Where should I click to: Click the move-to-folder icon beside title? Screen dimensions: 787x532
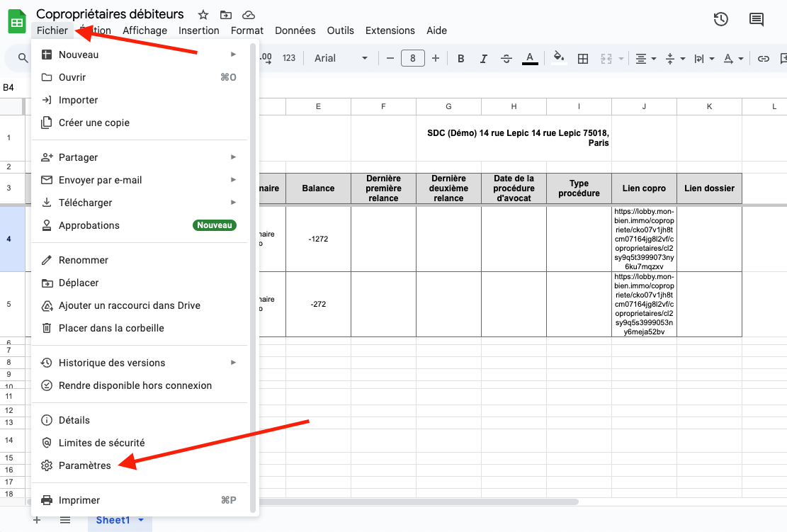click(226, 15)
